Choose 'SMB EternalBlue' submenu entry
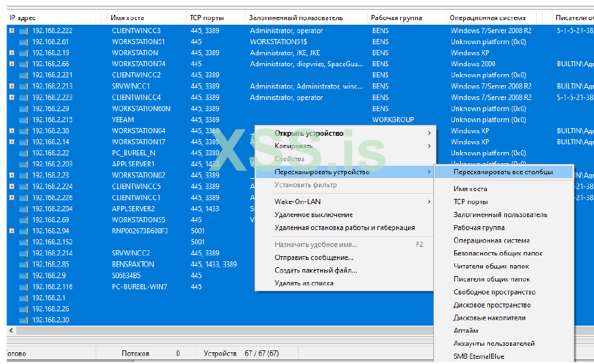The width and height of the screenshot is (594, 364). (x=504, y=356)
